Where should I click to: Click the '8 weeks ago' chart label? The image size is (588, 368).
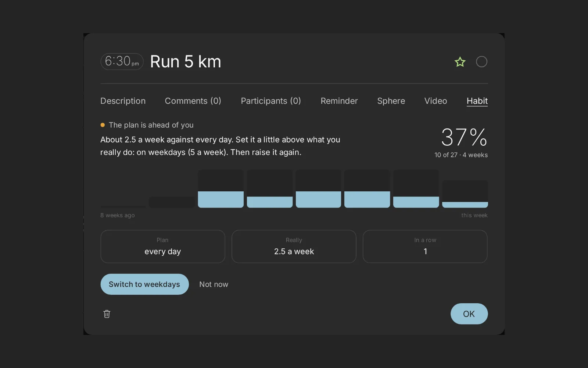(x=118, y=215)
